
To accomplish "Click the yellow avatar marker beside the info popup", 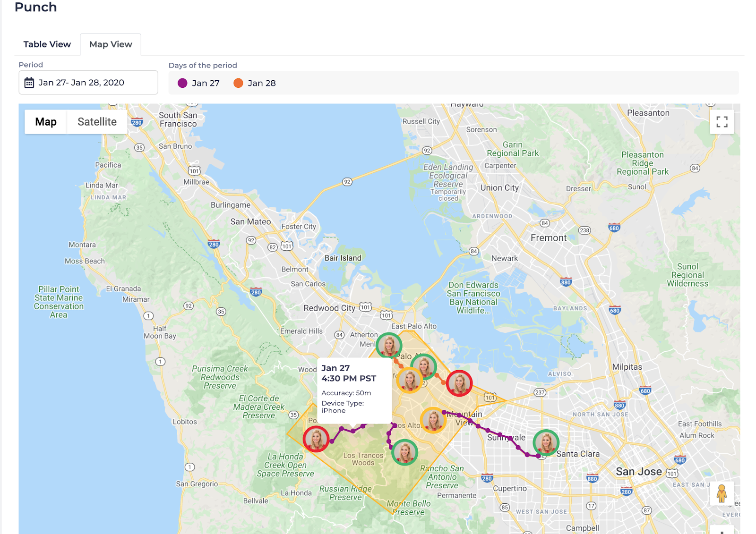I will pyautogui.click(x=409, y=380).
